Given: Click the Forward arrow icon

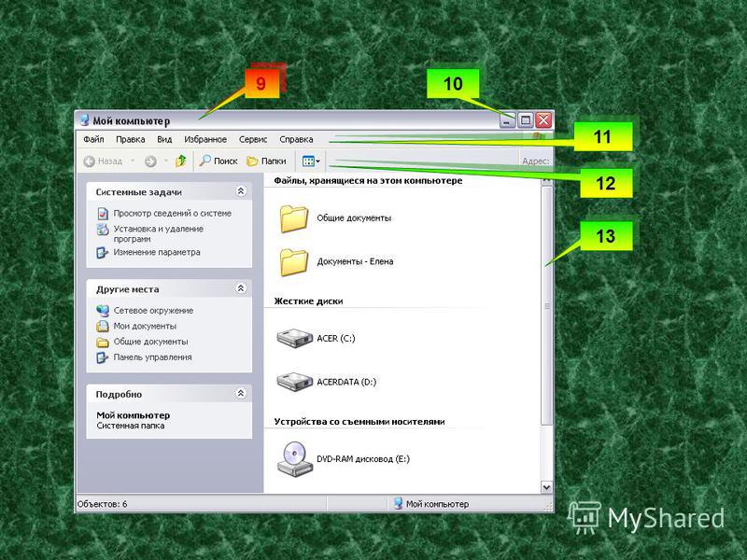Looking at the screenshot, I should tap(150, 161).
